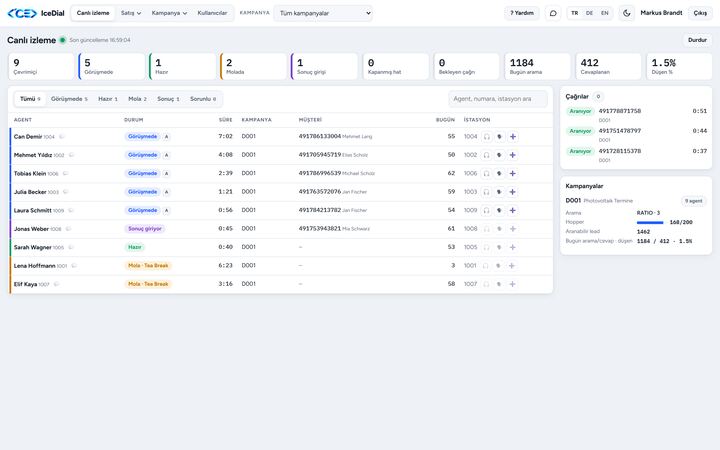Screen dimensions: 720x450
Task: Click the headset listen icon in Can Demir row
Action: click(x=486, y=137)
